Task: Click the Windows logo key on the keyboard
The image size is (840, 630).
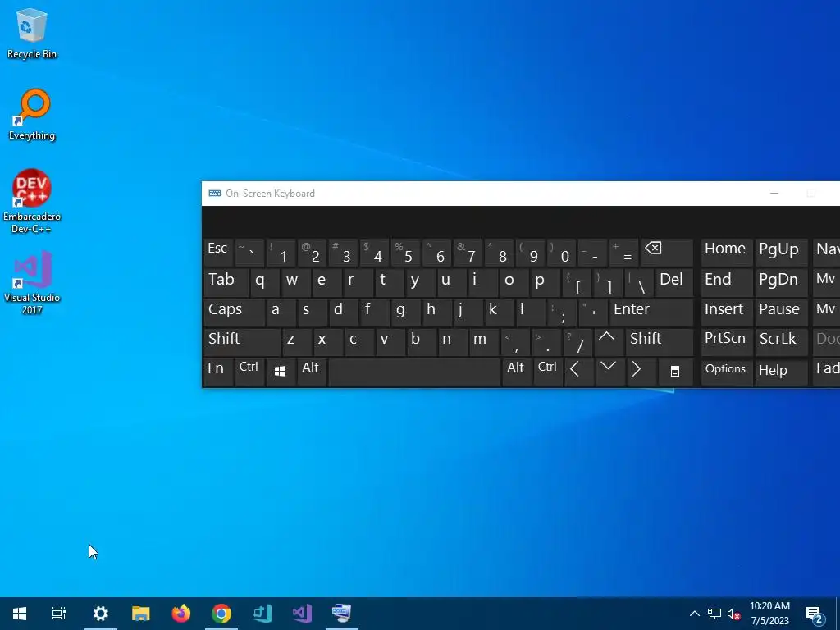Action: coord(280,372)
